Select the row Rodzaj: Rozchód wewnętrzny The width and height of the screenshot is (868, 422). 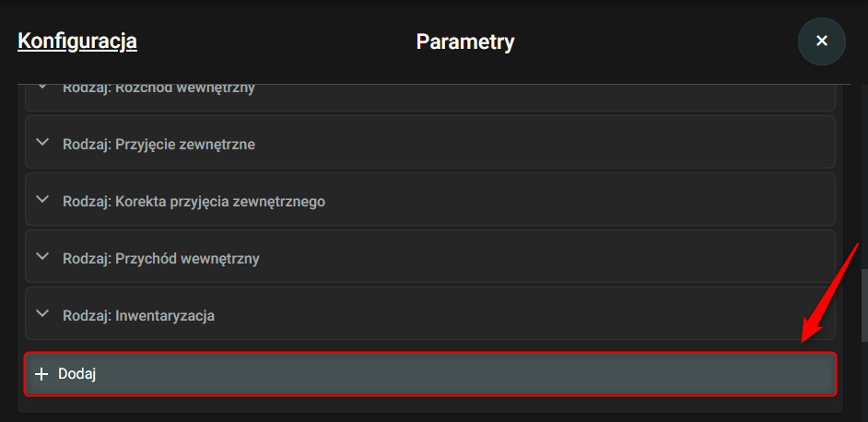[x=430, y=98]
